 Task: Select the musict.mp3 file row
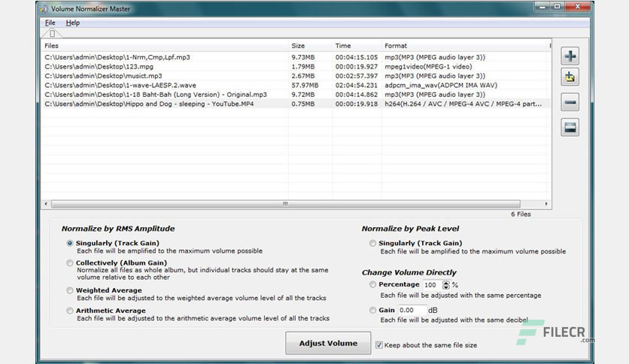point(296,76)
